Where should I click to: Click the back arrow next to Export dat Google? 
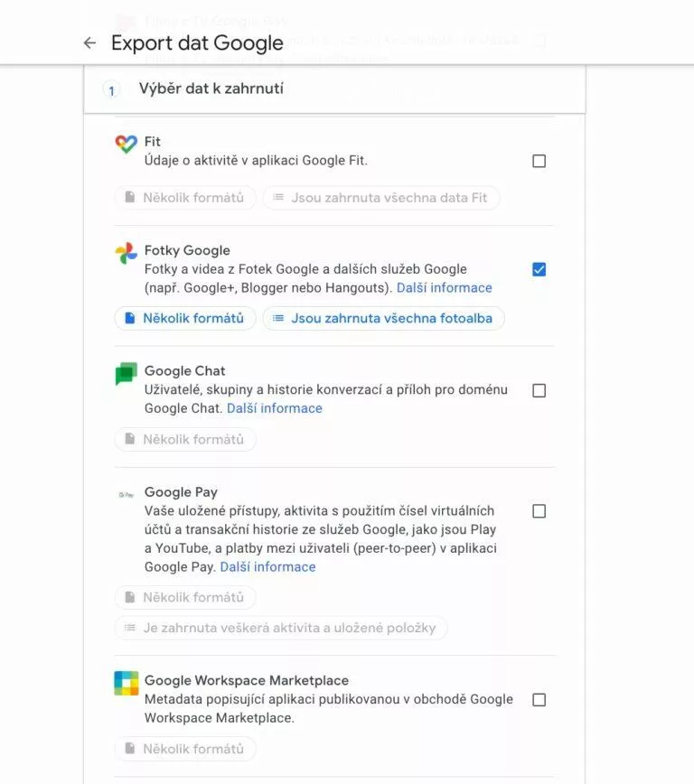click(x=89, y=42)
